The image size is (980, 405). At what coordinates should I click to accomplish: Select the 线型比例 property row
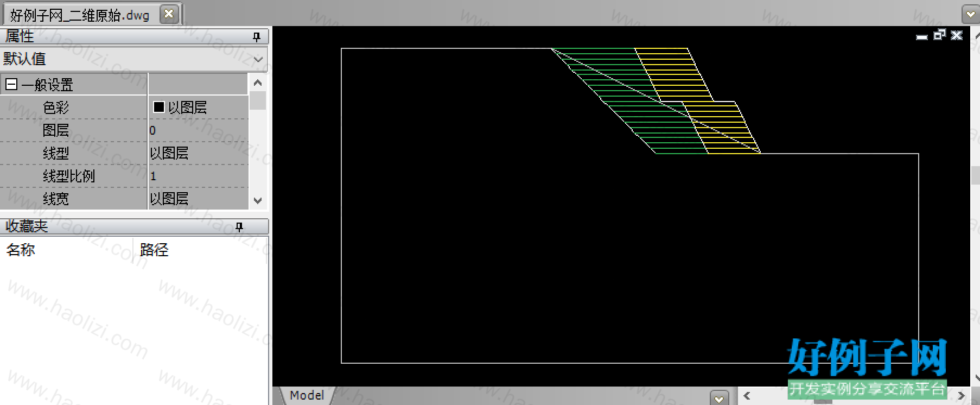point(125,176)
